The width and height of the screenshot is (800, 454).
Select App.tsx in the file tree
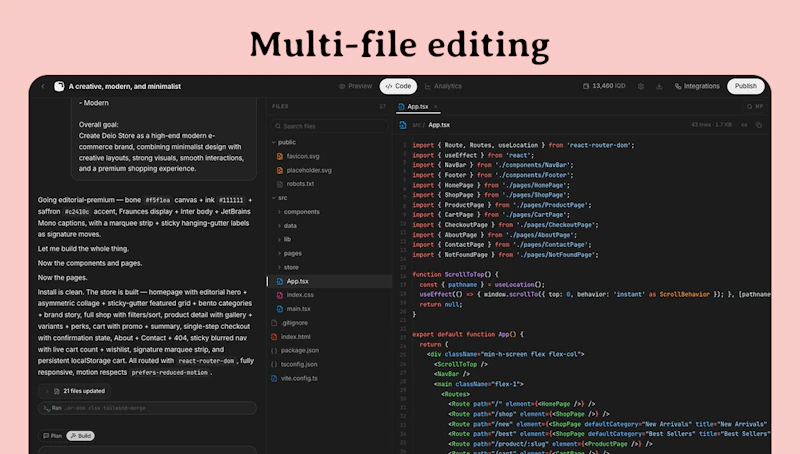(330, 281)
